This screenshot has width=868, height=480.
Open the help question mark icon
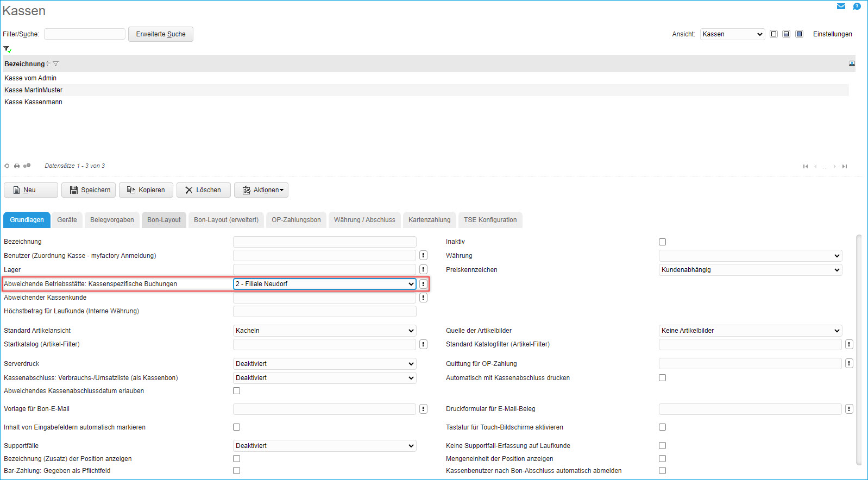click(857, 7)
